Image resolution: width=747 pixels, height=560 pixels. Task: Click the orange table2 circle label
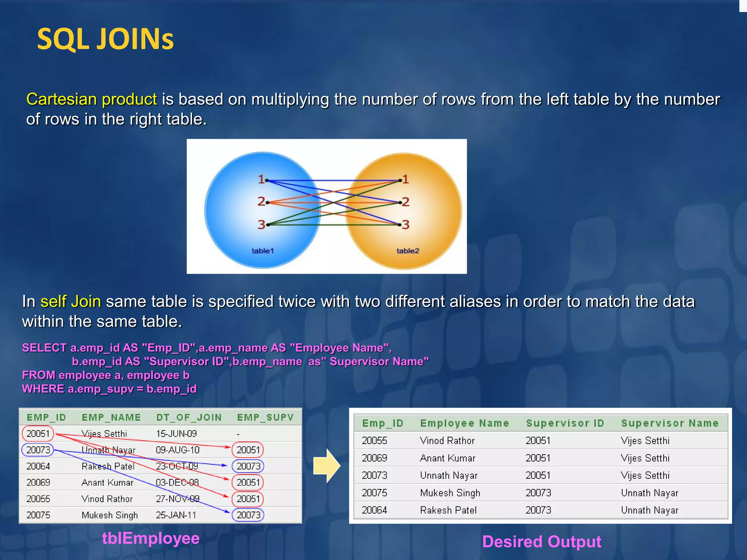click(x=407, y=251)
